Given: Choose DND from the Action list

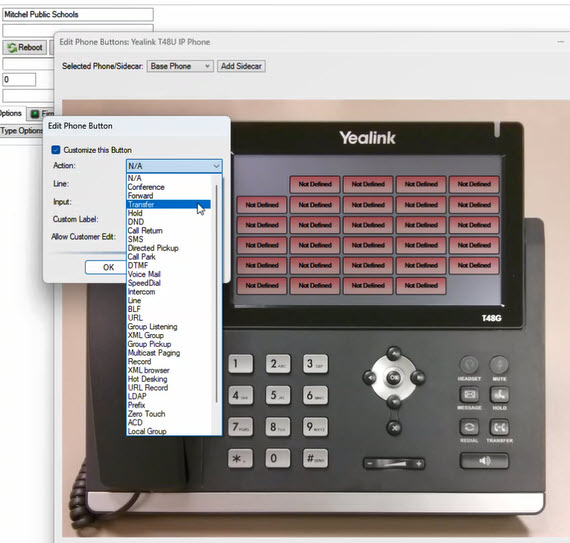Looking at the screenshot, I should 169,222.
